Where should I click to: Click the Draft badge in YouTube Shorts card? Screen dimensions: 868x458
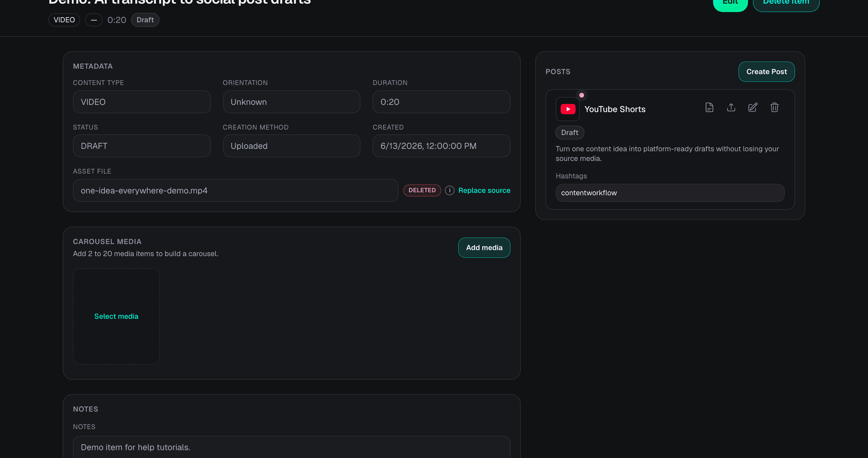pyautogui.click(x=569, y=132)
